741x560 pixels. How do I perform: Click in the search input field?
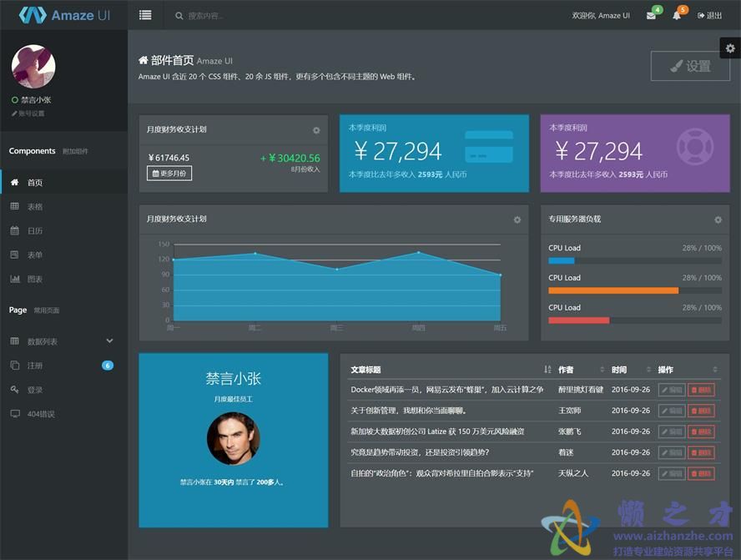click(x=250, y=16)
